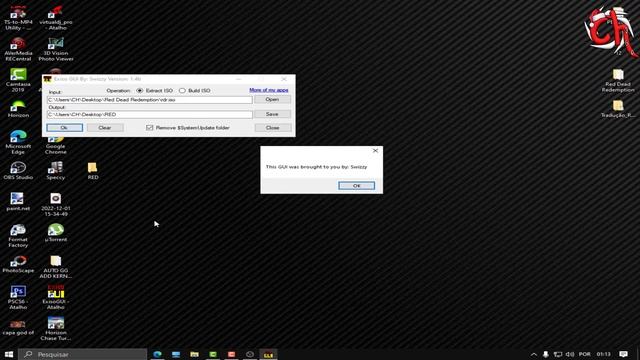Select the Speccy desktop icon

56,171
